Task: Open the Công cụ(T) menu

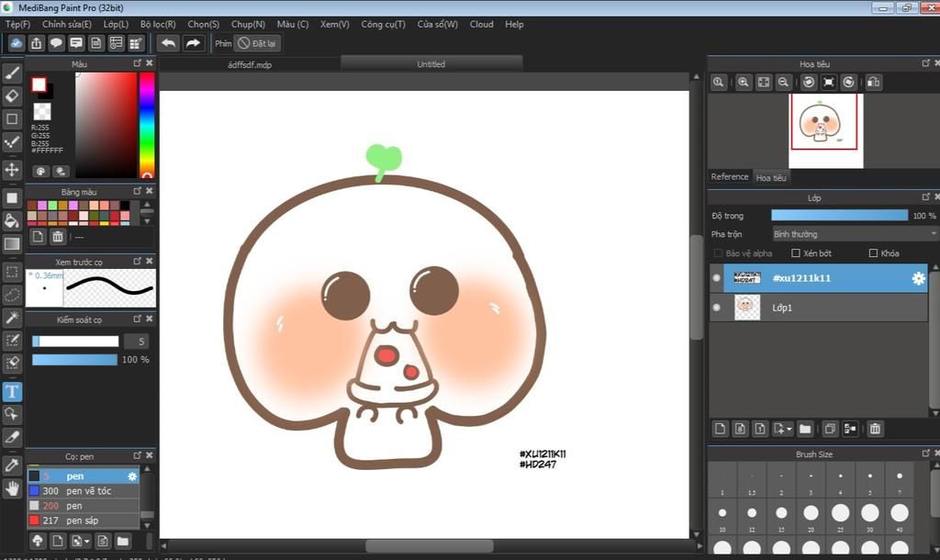Action: [383, 24]
